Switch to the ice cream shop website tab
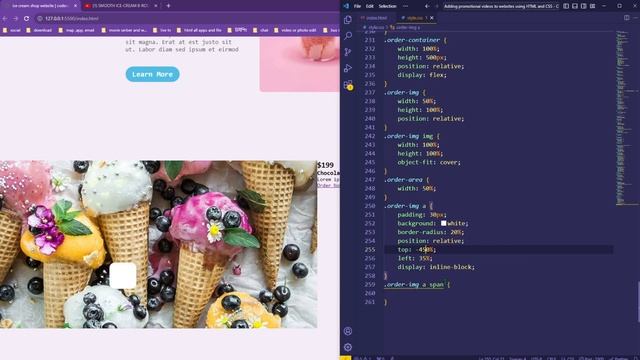The image size is (640, 360). pos(40,6)
